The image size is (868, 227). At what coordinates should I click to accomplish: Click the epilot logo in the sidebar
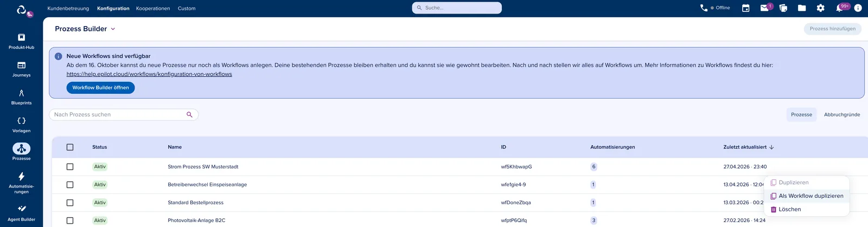[22, 10]
